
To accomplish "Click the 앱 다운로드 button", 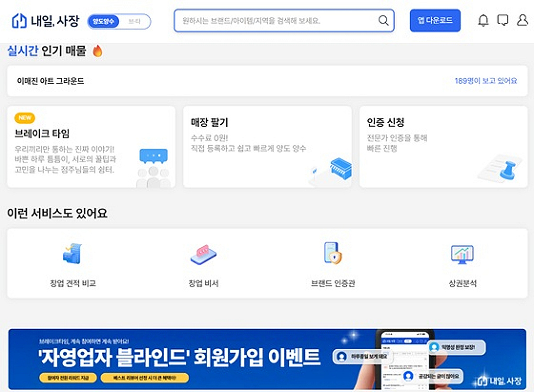I will tap(435, 20).
